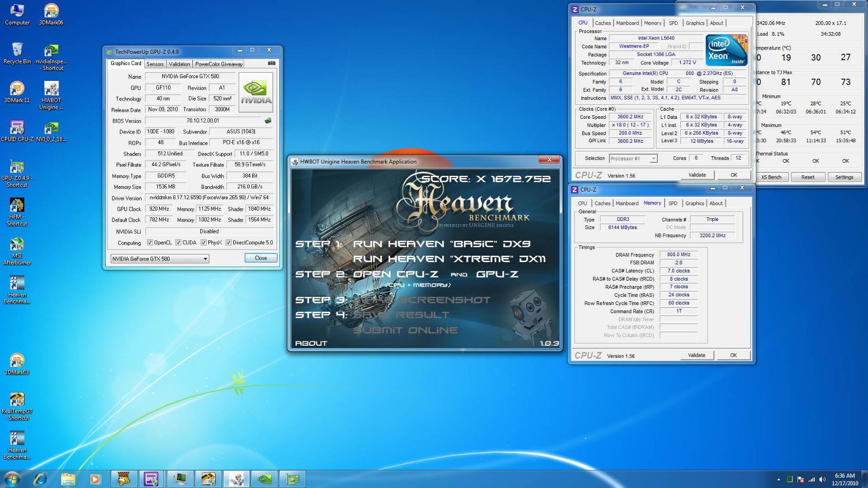Open Internet Explorer from the taskbar

(41, 479)
